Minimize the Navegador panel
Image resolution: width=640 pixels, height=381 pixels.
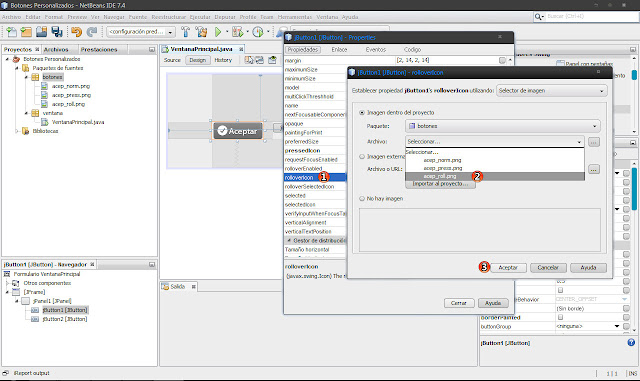pos(152,265)
